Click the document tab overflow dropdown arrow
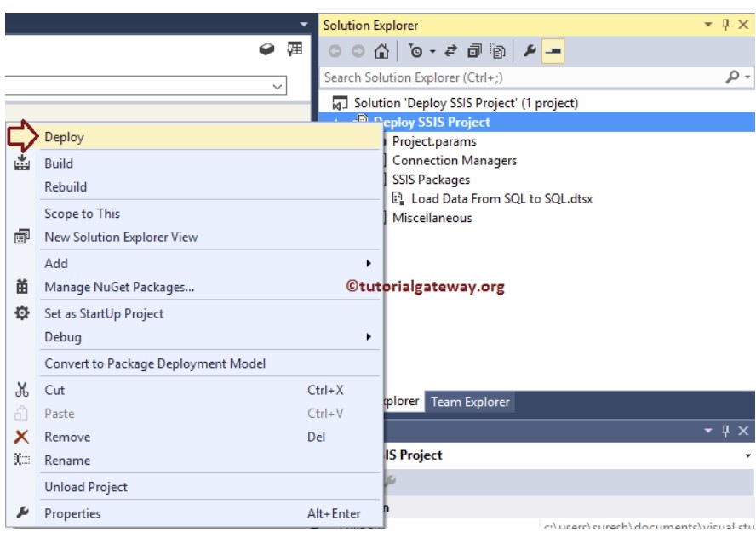The width and height of the screenshot is (756, 538). (304, 24)
